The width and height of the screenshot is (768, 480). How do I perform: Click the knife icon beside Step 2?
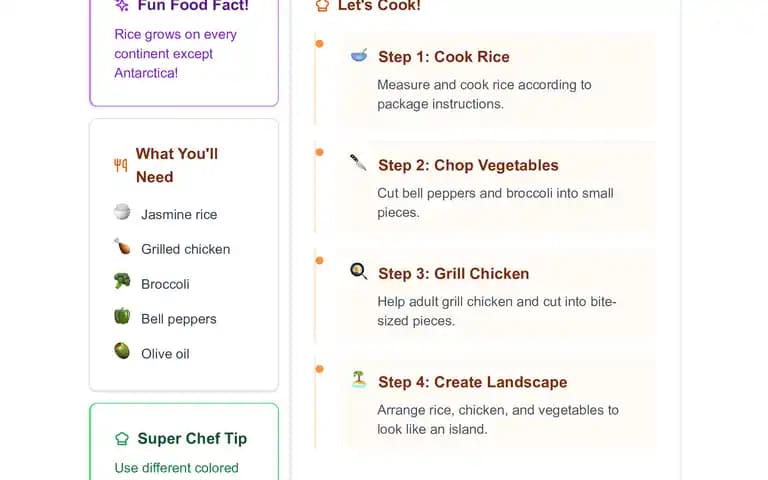358,163
